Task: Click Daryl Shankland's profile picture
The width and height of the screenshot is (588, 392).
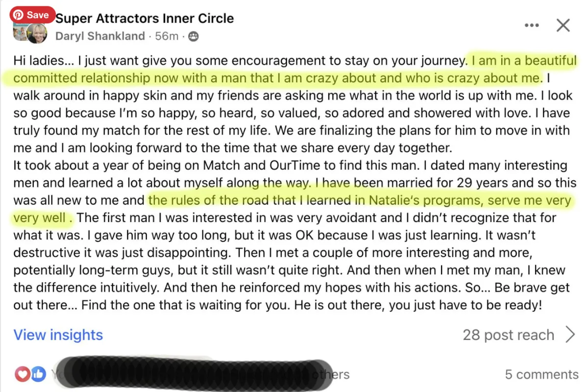Action: pyautogui.click(x=37, y=33)
